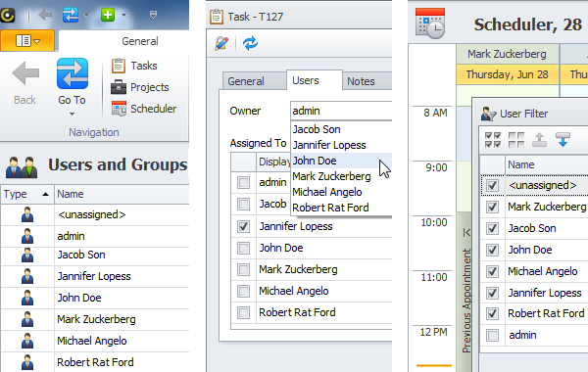Click the edit pencil icon in Task toolbar
588x372 pixels.
coord(221,43)
